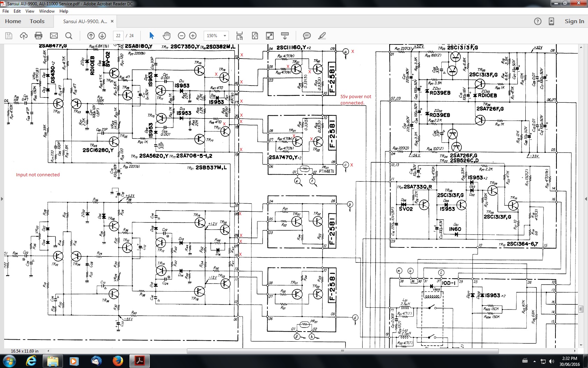This screenshot has width=588, height=368.
Task: Click the taskbar clock 2:32 PM
Action: [569, 358]
